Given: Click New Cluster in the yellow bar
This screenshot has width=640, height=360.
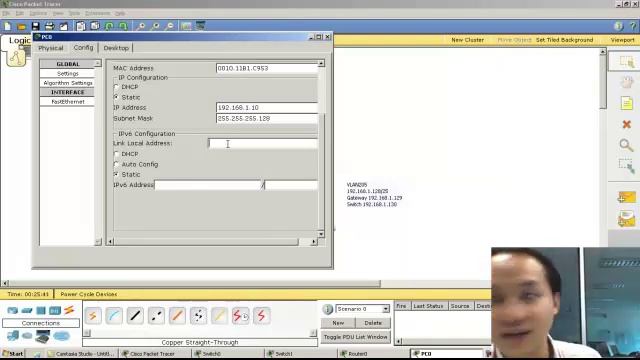Looking at the screenshot, I should (x=467, y=40).
